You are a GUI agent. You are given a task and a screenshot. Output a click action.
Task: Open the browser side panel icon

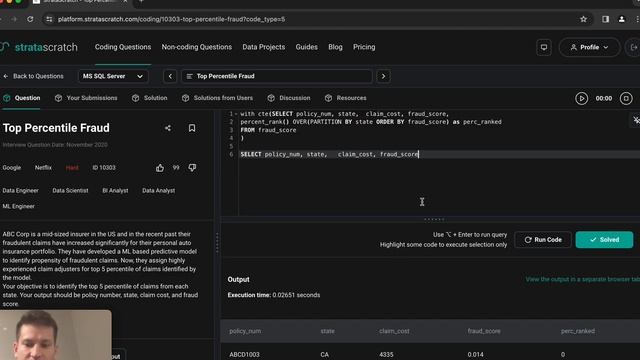pyautogui.click(x=605, y=19)
